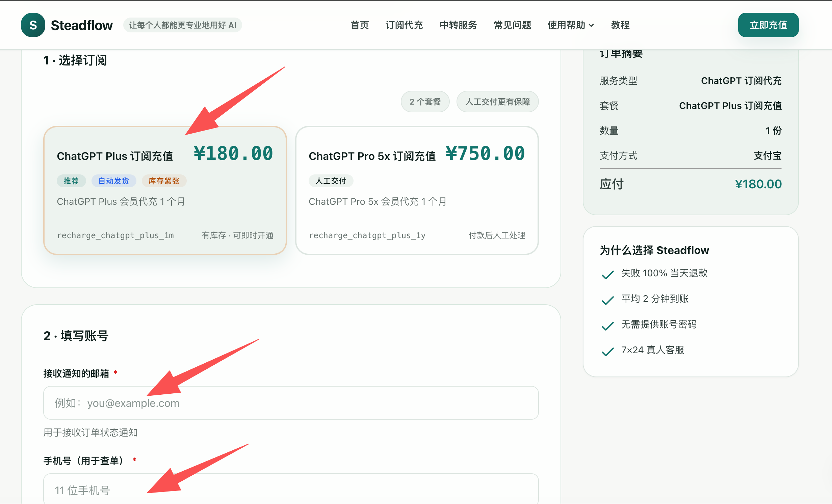
Task: Click the 库存紧张 tag
Action: coord(164,181)
